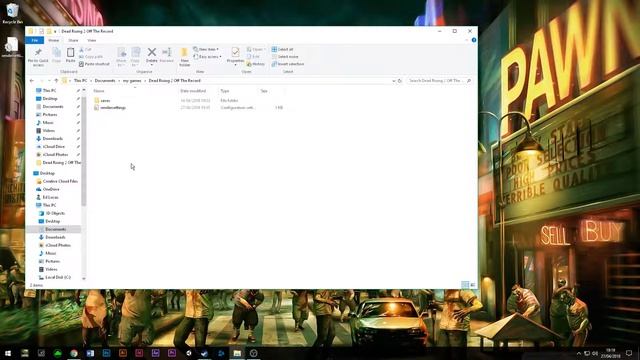Select Dead Rising 2 Off The Record shortcut

61,162
